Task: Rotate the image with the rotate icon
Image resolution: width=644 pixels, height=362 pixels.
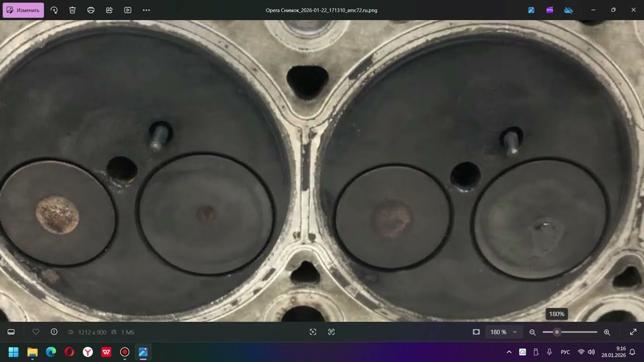Action: (54, 10)
